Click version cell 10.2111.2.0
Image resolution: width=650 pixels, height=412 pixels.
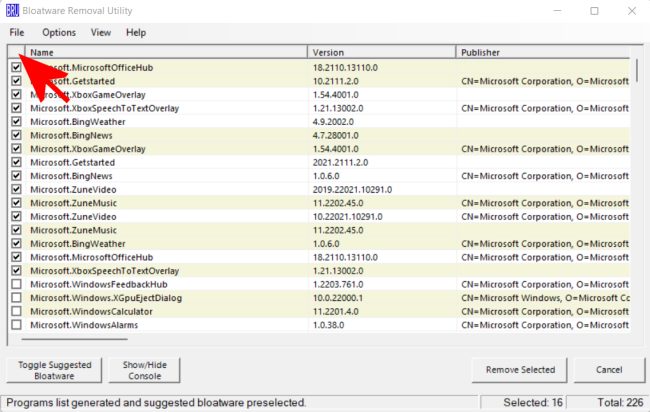pos(336,81)
